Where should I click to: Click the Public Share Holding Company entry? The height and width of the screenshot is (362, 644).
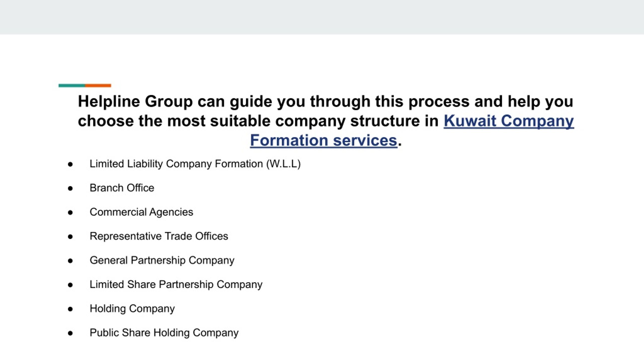[x=164, y=333]
